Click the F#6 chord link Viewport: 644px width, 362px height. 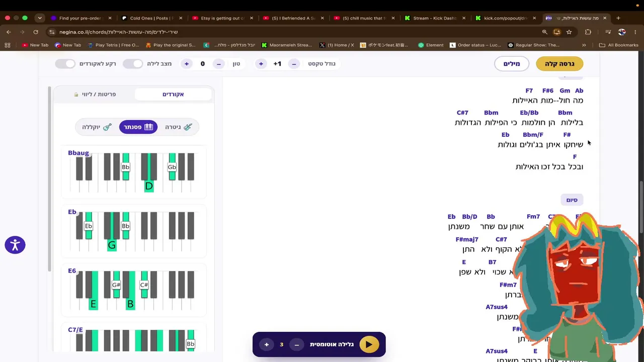[x=548, y=90]
